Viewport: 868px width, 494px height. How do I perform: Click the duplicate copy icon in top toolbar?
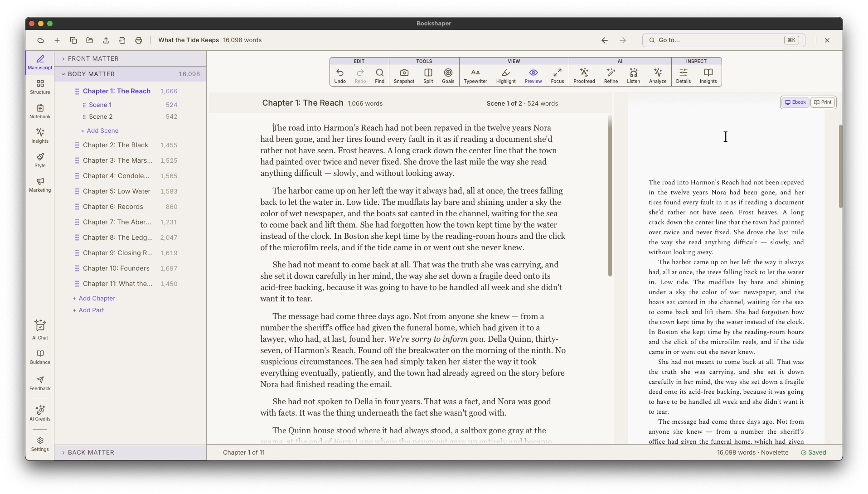coord(73,40)
